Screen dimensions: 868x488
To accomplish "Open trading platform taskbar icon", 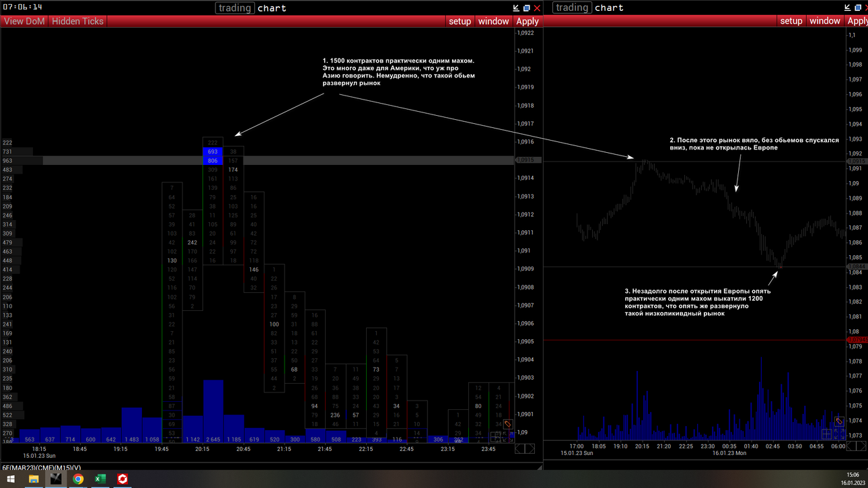I will [55, 479].
